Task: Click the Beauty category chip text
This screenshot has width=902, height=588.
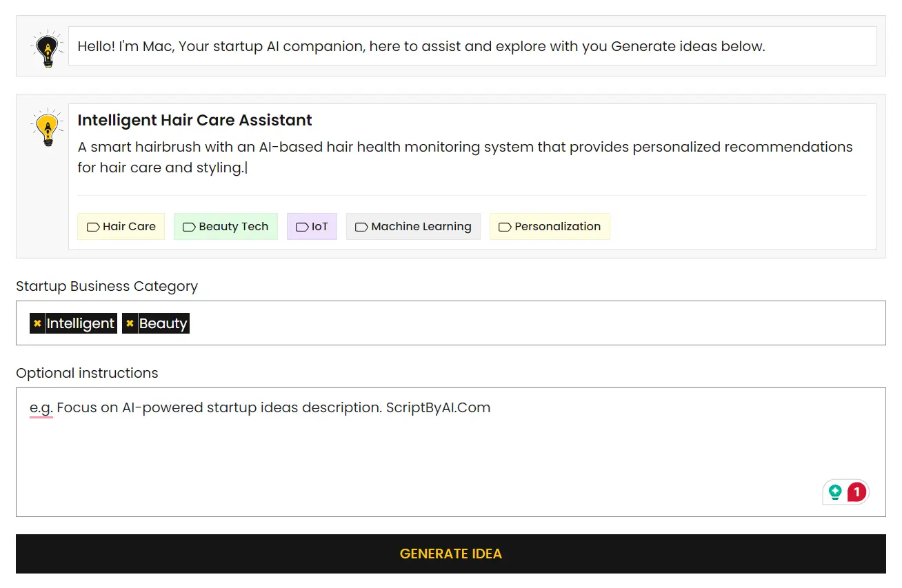Action: 163,323
